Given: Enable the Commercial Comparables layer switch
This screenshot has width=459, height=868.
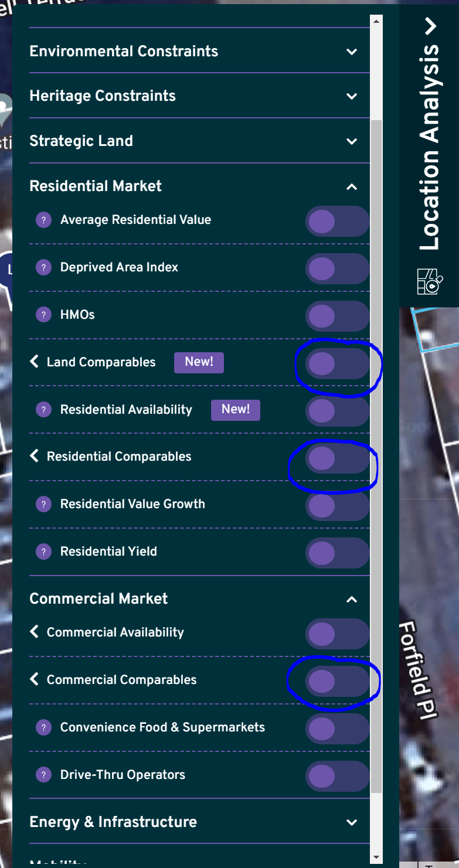Looking at the screenshot, I should (x=338, y=681).
